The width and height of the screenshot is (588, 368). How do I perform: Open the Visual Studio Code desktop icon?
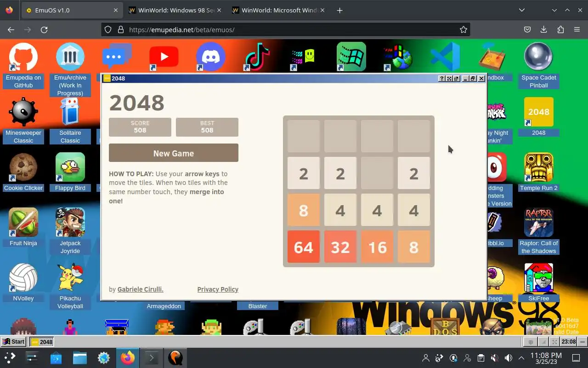coord(445,57)
